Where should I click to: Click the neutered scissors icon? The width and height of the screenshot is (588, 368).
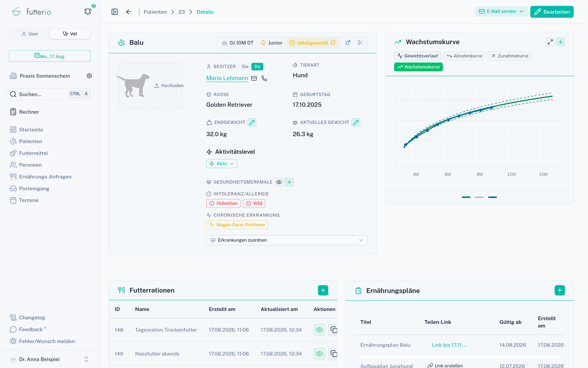(x=360, y=43)
